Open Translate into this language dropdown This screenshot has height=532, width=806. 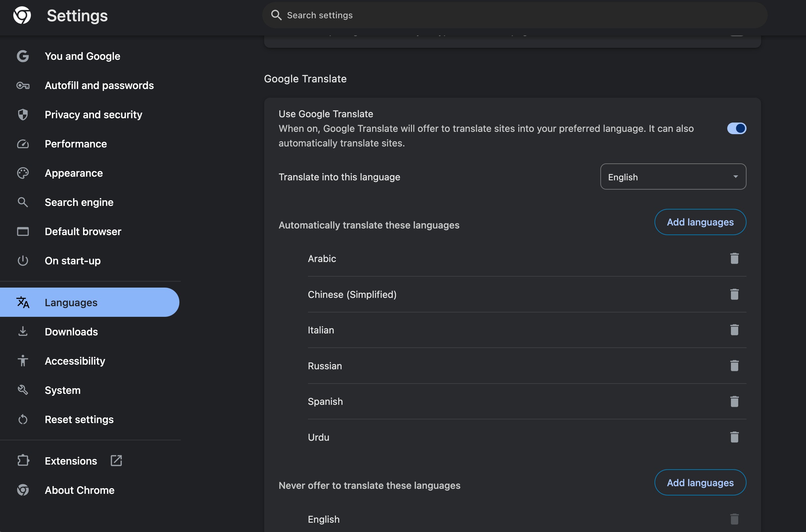[673, 177]
